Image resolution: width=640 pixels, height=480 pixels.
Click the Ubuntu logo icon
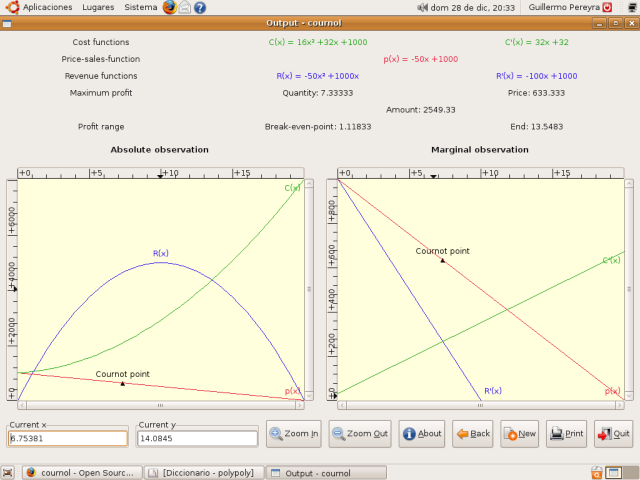pyautogui.click(x=13, y=7)
